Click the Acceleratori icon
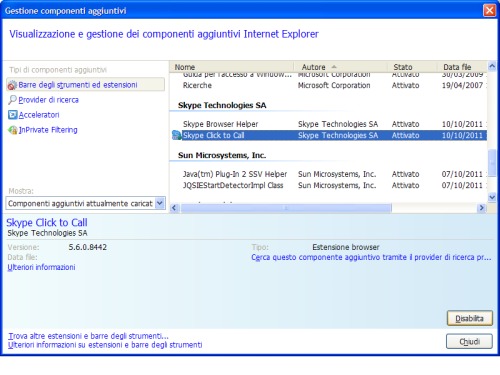This screenshot has width=500, height=375. pyautogui.click(x=12, y=115)
